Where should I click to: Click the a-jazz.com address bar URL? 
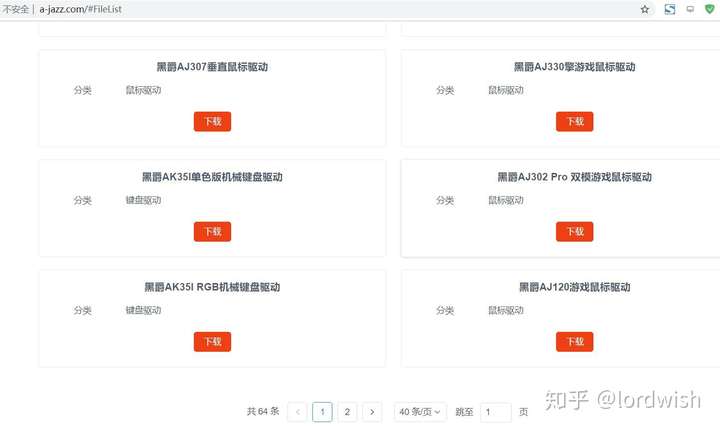pos(80,9)
